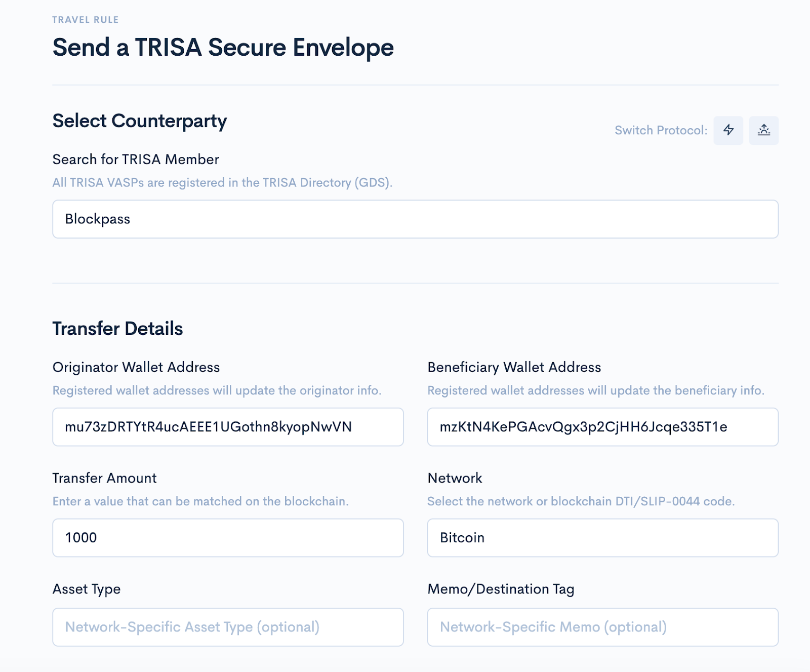Open the TRISA member search box containing Blockpass
The image size is (810, 672).
[415, 219]
